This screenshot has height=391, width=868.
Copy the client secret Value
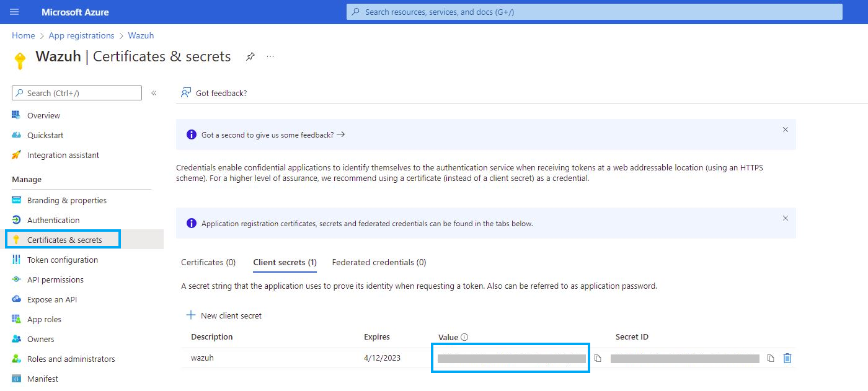[x=597, y=358]
